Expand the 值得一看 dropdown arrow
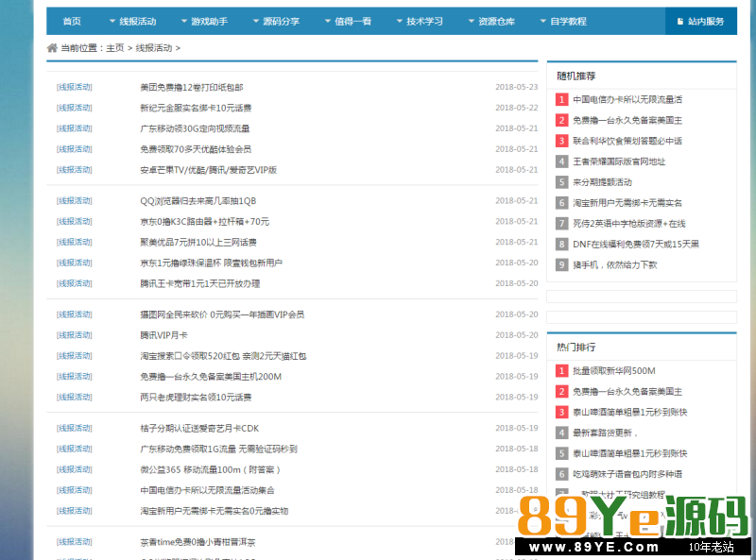 pyautogui.click(x=327, y=21)
